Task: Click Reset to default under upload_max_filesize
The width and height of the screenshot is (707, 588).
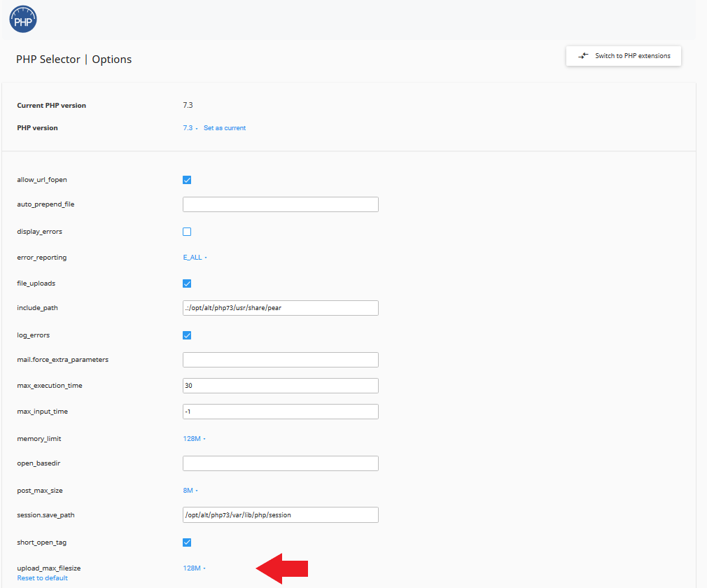Action: [42, 578]
